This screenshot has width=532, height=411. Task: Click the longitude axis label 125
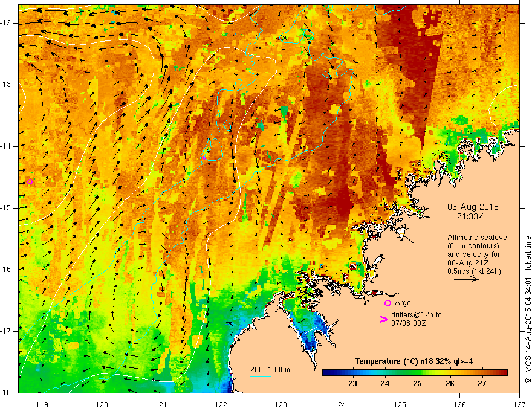coord(400,404)
